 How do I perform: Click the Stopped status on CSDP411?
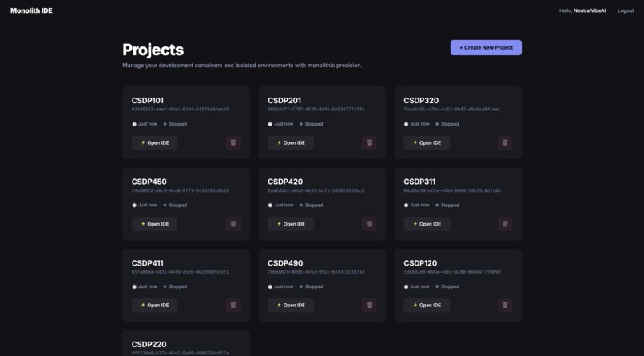(x=175, y=286)
